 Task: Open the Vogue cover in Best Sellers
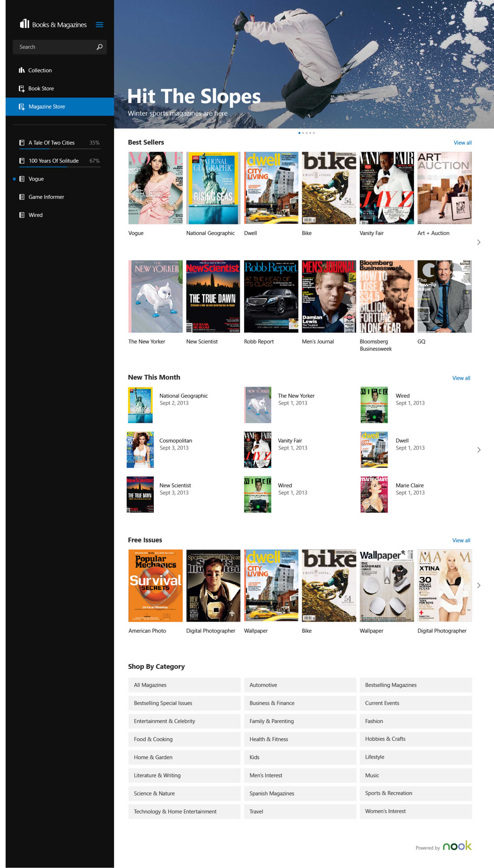155,188
